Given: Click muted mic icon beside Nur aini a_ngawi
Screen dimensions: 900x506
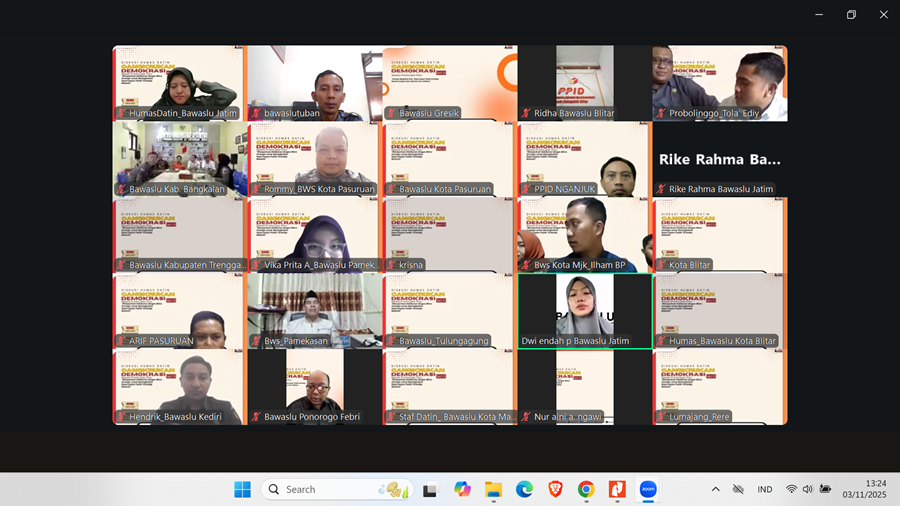Looking at the screenshot, I should point(526,417).
